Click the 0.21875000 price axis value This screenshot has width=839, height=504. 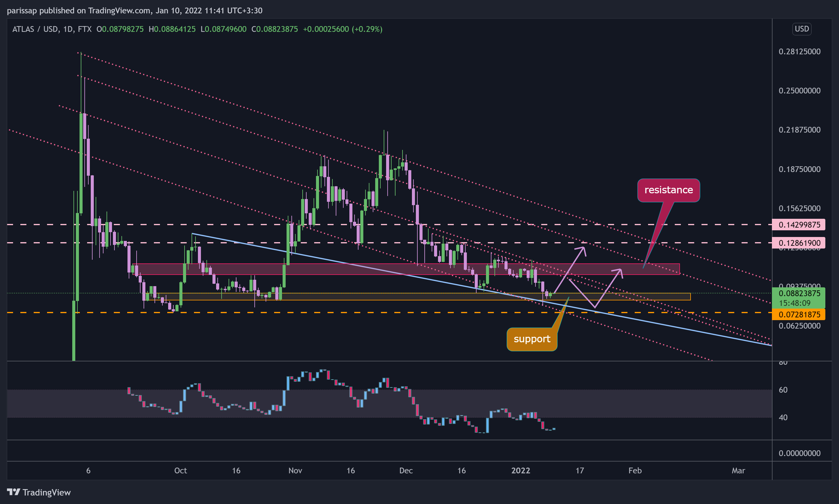point(799,130)
